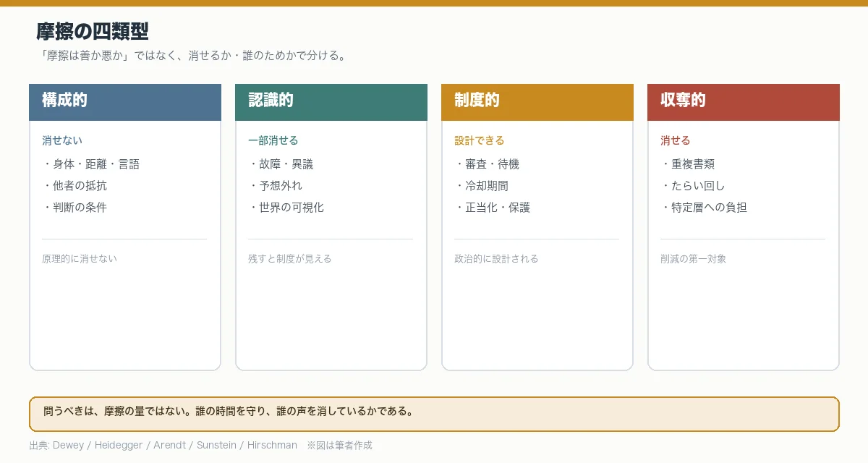Click the bullet 故障・異議
The width and height of the screenshot is (868, 463).
pyautogui.click(x=281, y=164)
